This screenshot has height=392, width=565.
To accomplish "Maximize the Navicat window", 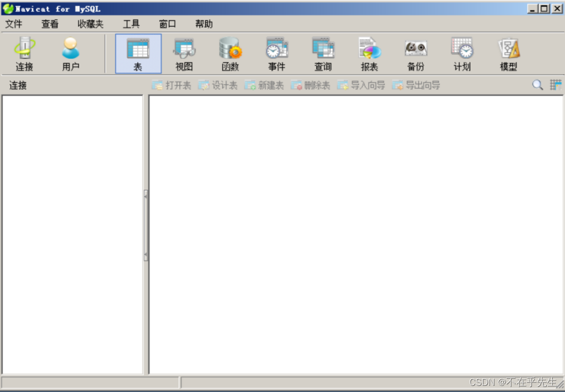I will [x=545, y=9].
